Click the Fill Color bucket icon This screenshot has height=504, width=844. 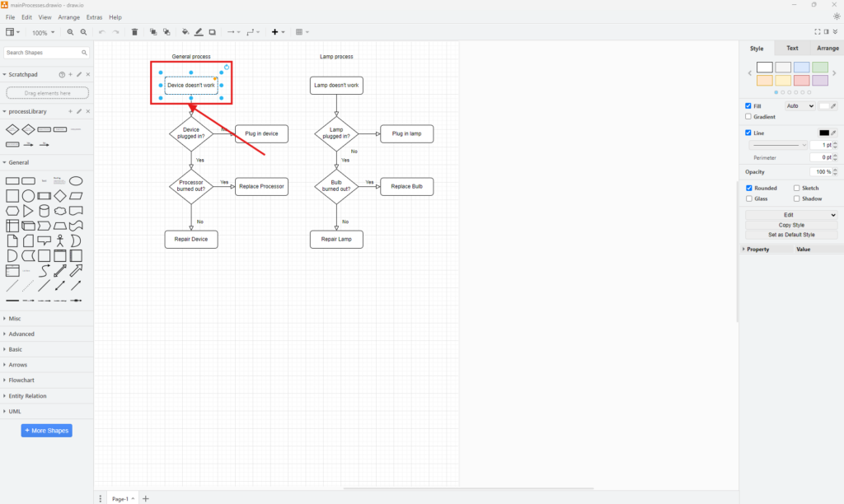(x=185, y=32)
